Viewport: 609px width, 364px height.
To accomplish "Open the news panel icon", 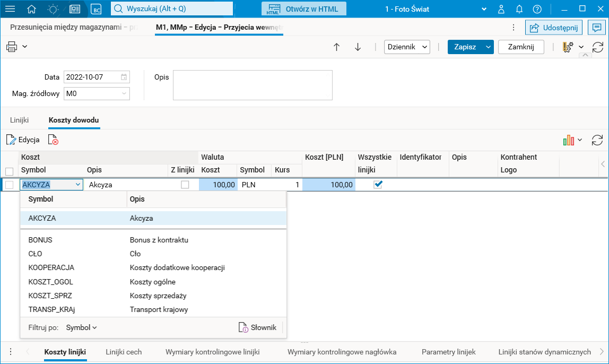I will [75, 9].
